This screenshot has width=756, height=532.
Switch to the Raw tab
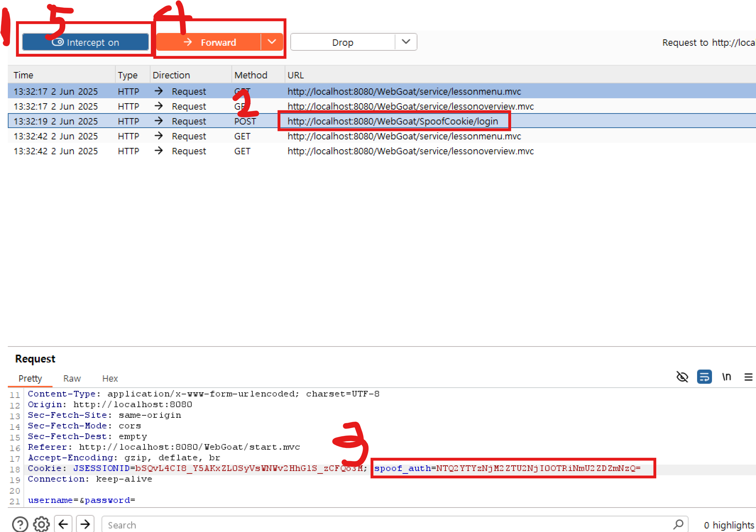click(x=72, y=378)
